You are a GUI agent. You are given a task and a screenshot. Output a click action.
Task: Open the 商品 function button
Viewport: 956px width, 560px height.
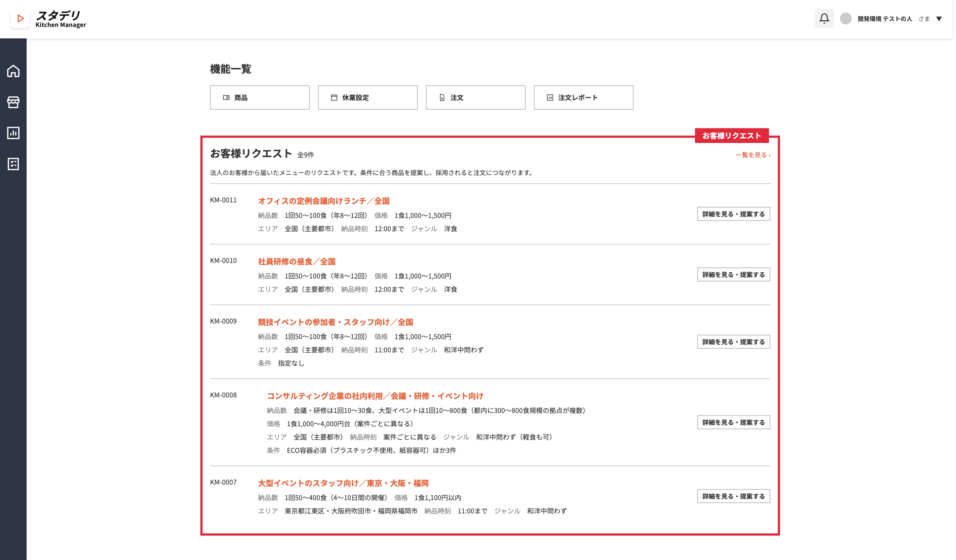click(260, 98)
